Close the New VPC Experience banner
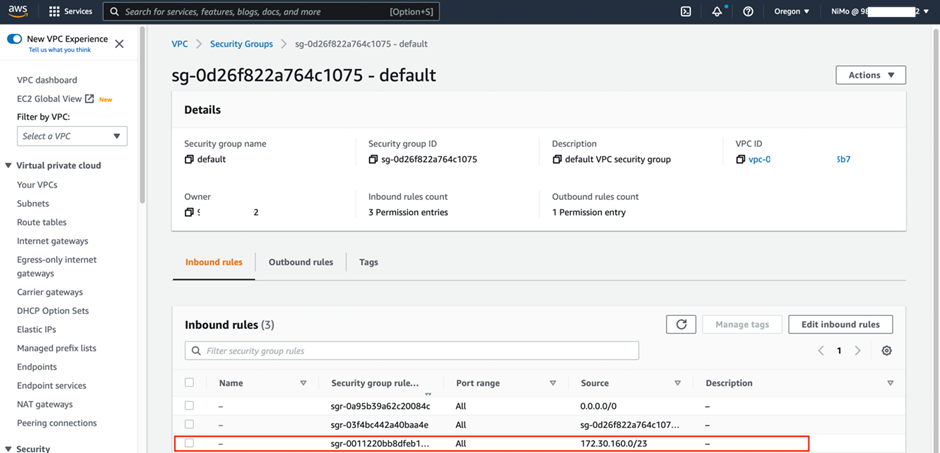 tap(120, 44)
